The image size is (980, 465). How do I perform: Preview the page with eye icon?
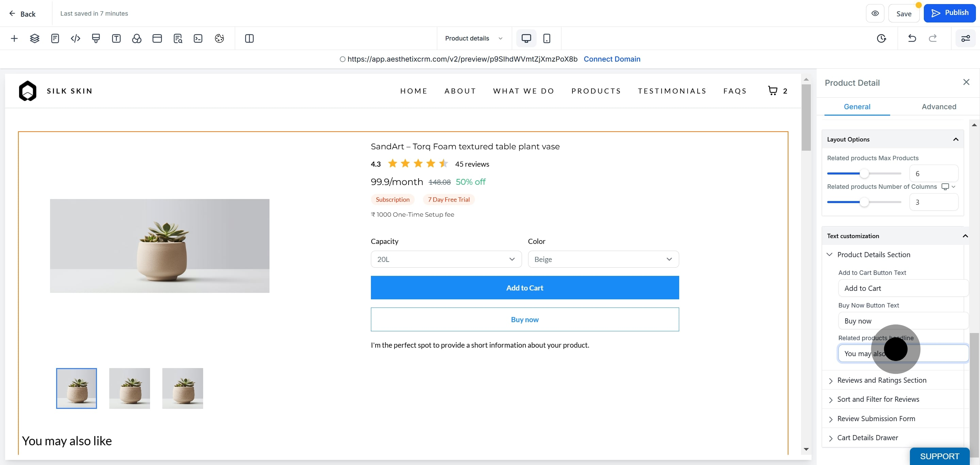[x=875, y=14]
